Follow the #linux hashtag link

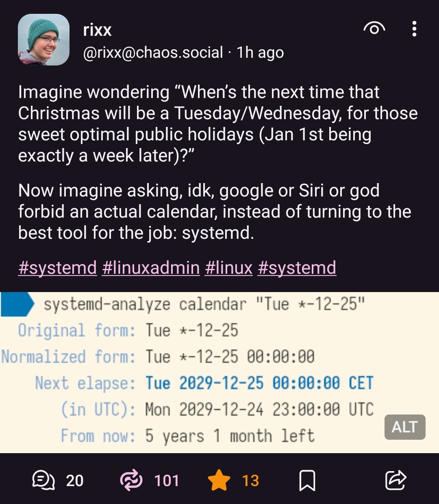click(229, 268)
